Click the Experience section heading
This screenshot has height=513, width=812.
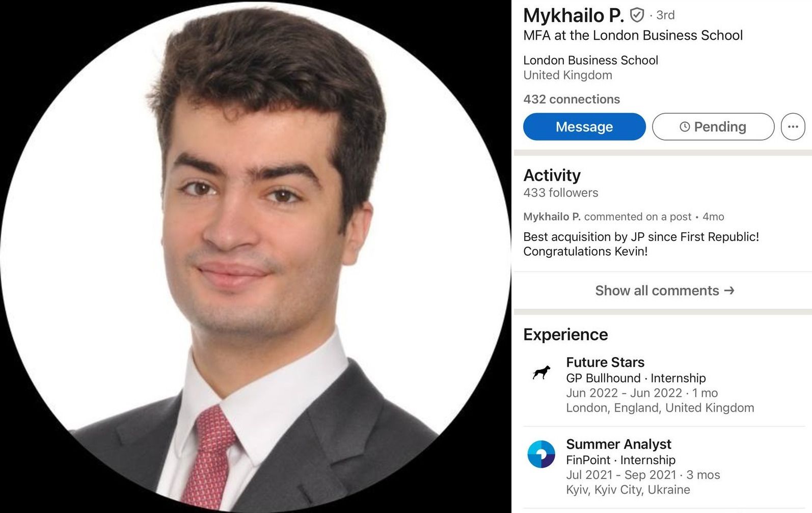click(x=565, y=334)
